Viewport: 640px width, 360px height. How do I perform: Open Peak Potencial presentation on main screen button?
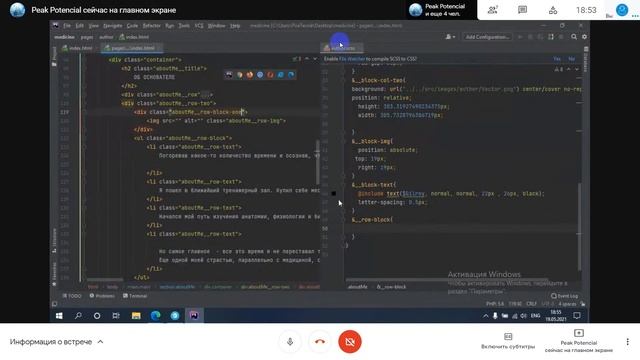click(x=578, y=341)
